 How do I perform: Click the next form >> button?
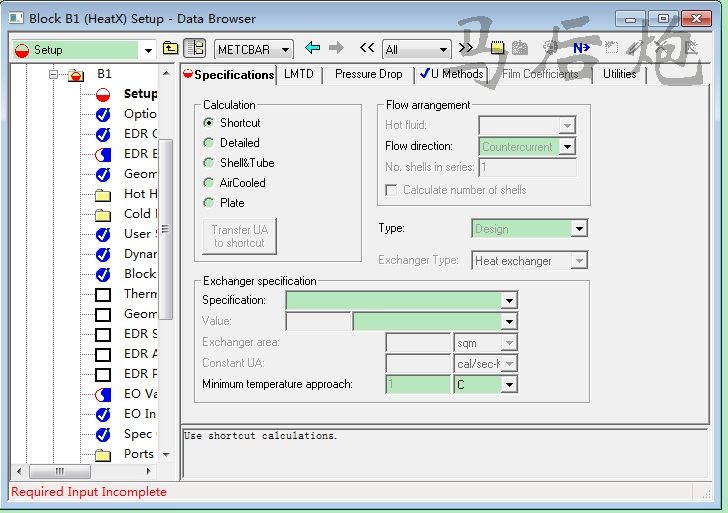coord(465,49)
